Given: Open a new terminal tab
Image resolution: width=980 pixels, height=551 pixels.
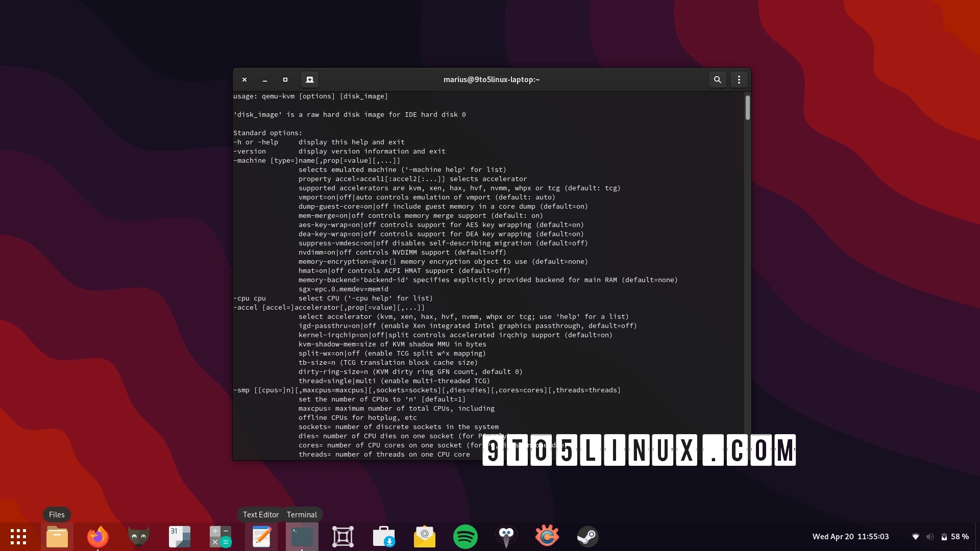Looking at the screenshot, I should click(x=309, y=80).
